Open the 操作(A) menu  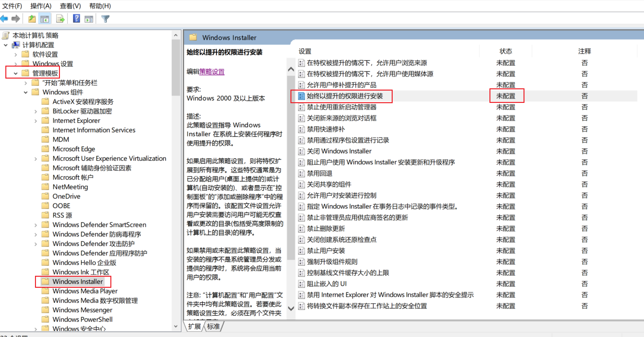click(41, 6)
